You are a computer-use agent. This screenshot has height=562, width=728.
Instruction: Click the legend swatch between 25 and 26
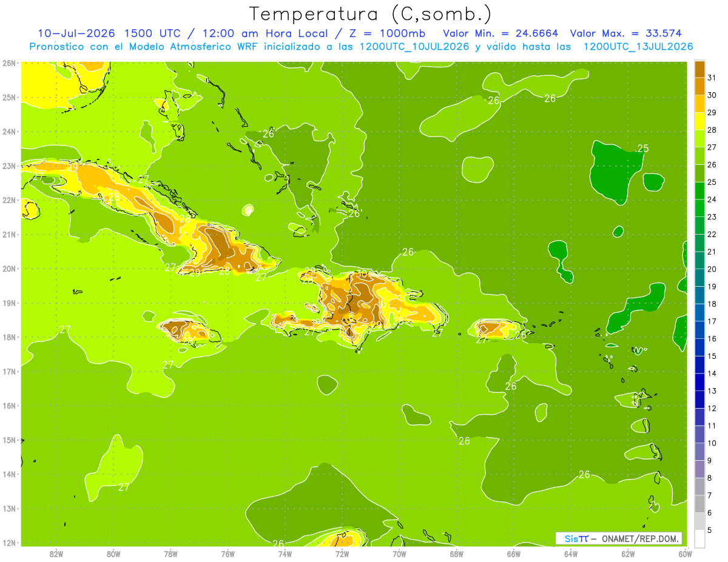click(x=699, y=173)
